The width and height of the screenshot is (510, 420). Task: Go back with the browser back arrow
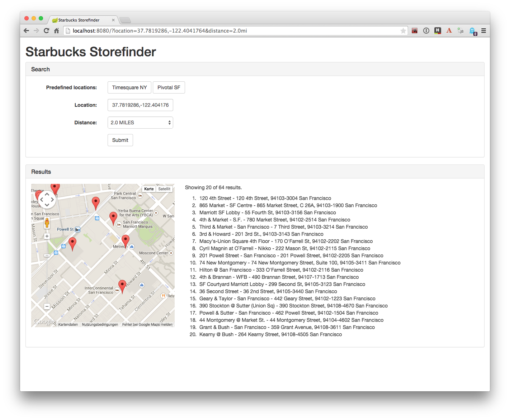click(x=26, y=31)
